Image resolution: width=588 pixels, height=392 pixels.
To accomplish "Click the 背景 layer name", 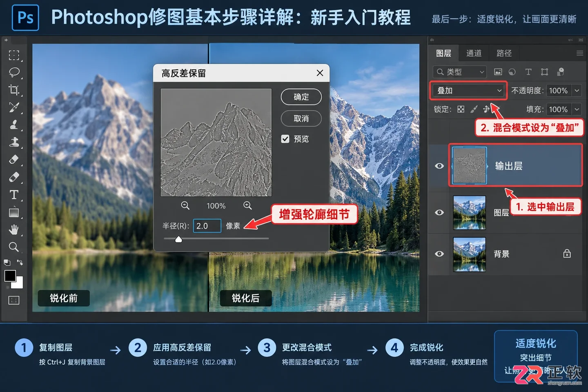I will point(501,254).
